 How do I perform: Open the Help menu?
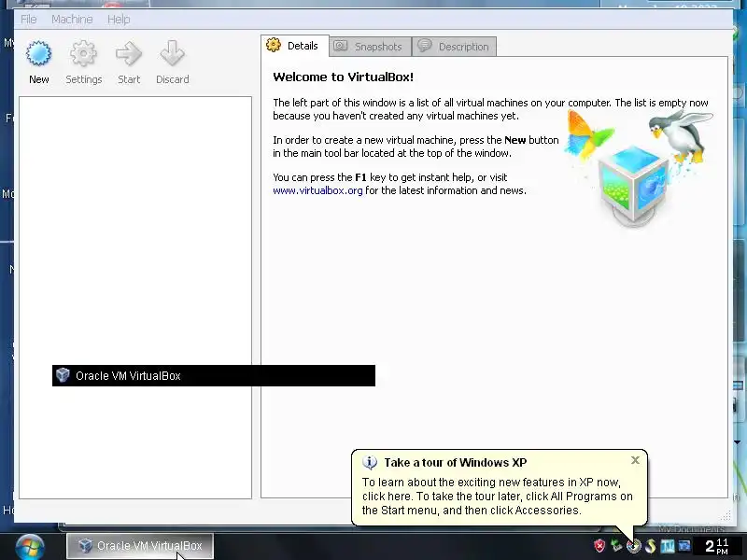pos(119,20)
